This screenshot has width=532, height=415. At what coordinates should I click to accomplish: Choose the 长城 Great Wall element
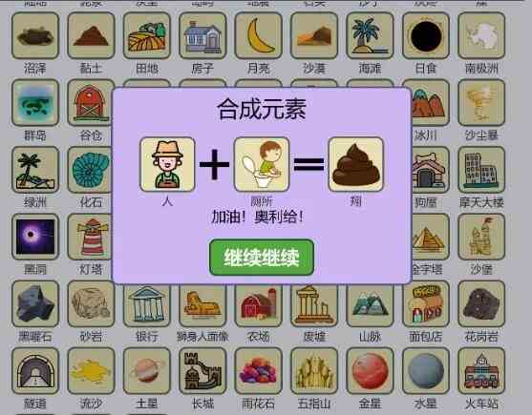[x=202, y=370]
